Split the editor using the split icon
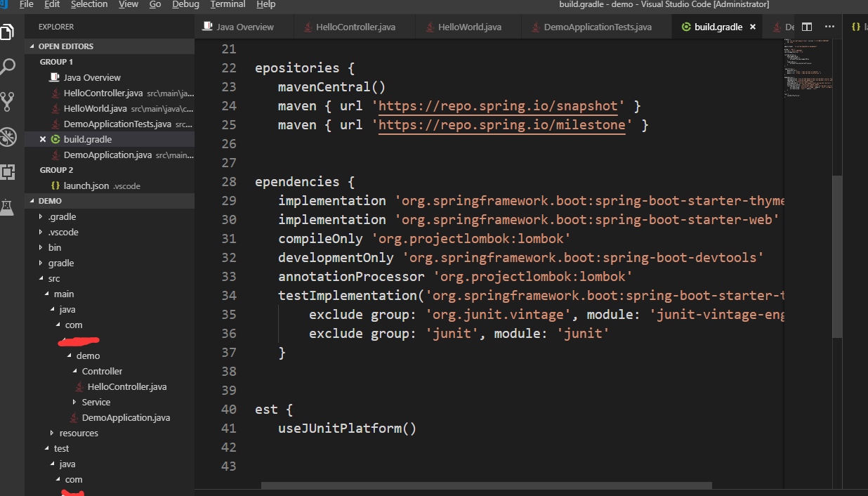 click(x=806, y=27)
